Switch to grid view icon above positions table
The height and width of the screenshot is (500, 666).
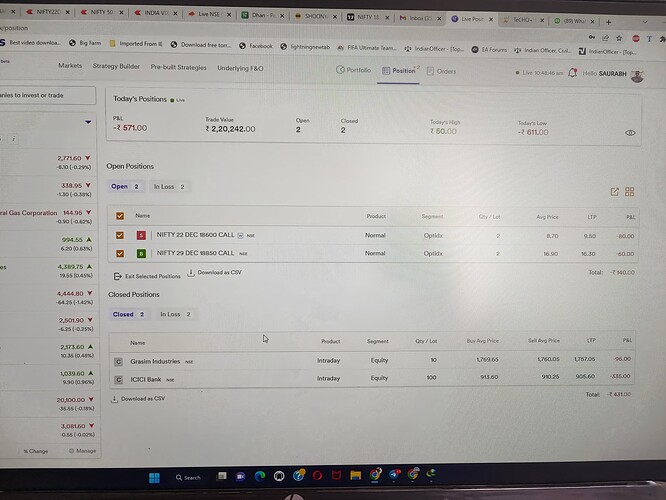[x=629, y=192]
